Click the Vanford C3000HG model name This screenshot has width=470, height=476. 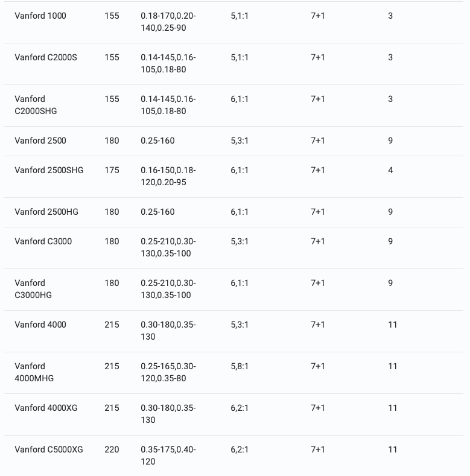(33, 289)
